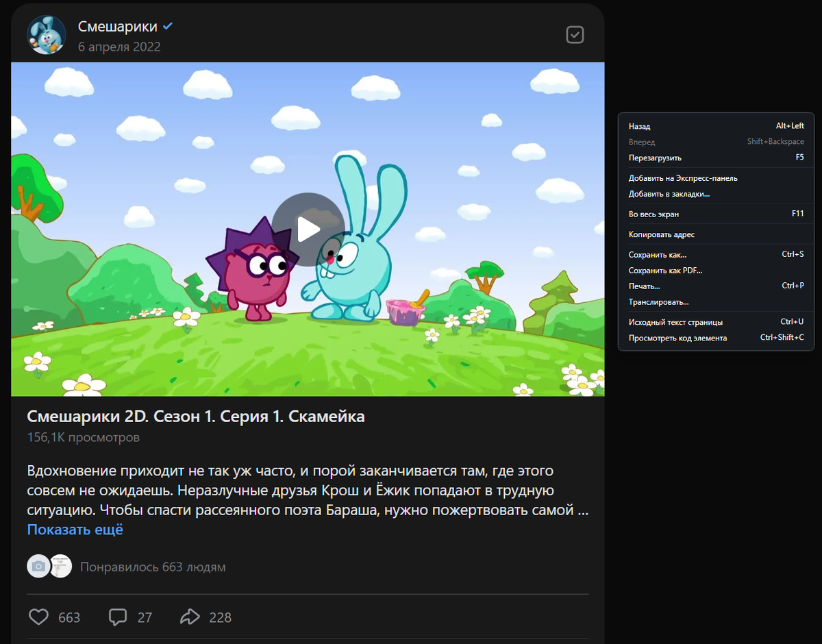
Task: Click the share count 228
Action: click(221, 617)
